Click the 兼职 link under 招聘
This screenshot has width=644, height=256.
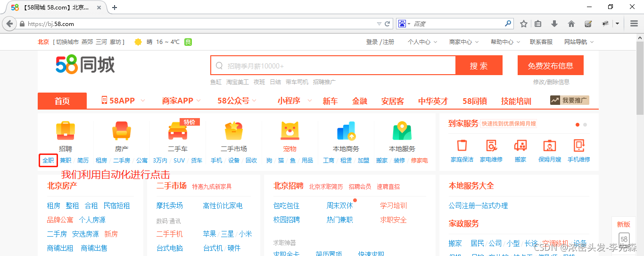coord(66,161)
